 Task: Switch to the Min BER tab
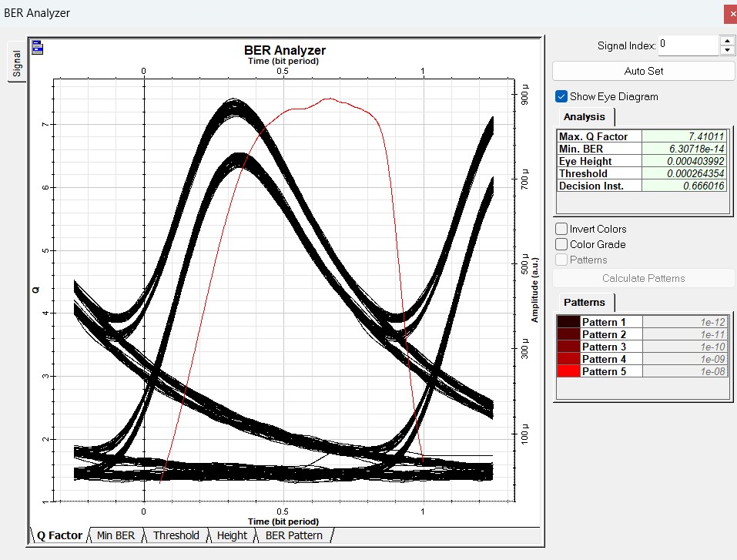[x=116, y=535]
